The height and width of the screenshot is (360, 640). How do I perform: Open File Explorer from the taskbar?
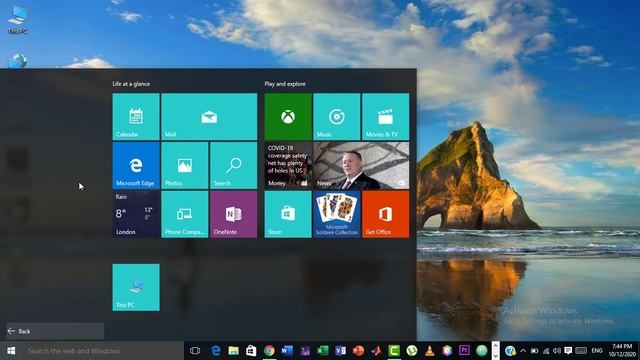click(x=233, y=351)
